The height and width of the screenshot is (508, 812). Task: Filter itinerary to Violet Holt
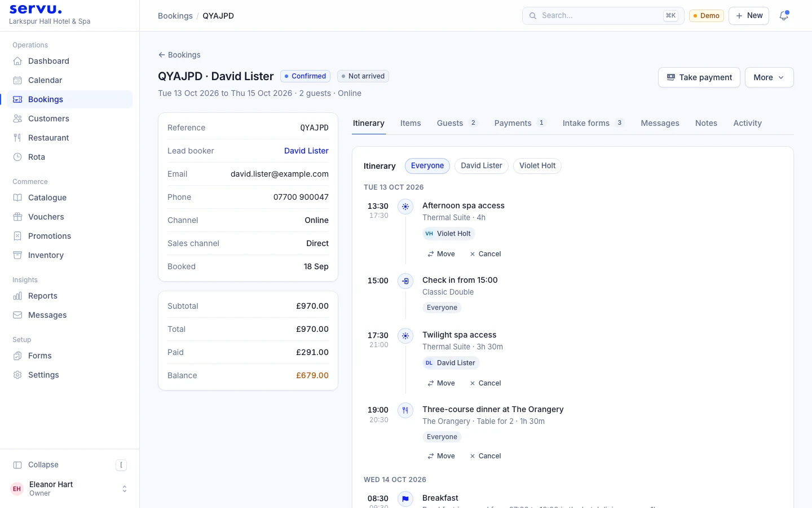point(537,165)
